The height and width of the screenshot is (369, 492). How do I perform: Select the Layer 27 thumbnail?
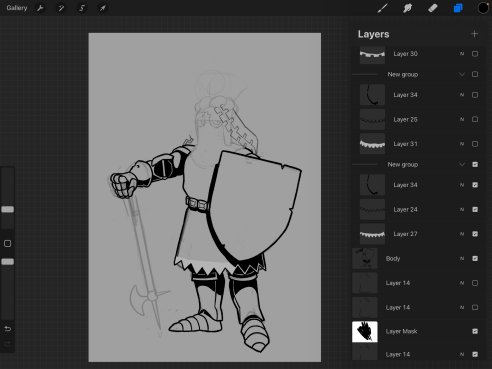point(372,234)
